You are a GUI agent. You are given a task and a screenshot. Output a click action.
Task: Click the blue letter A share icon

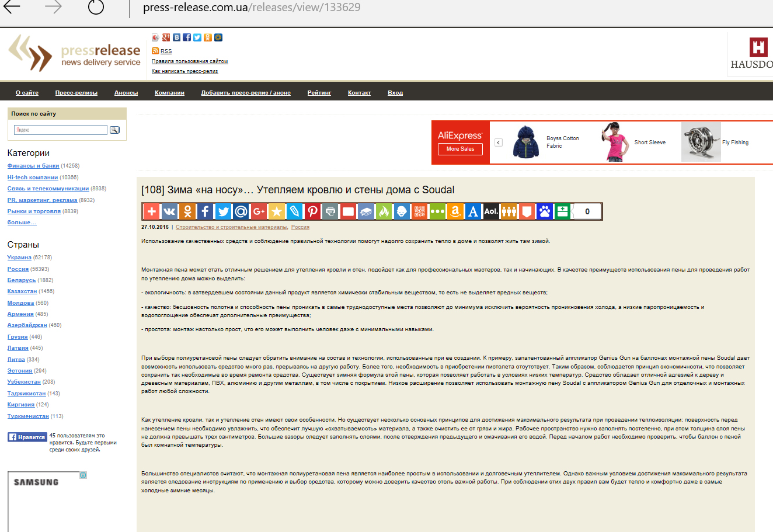pyautogui.click(x=473, y=211)
